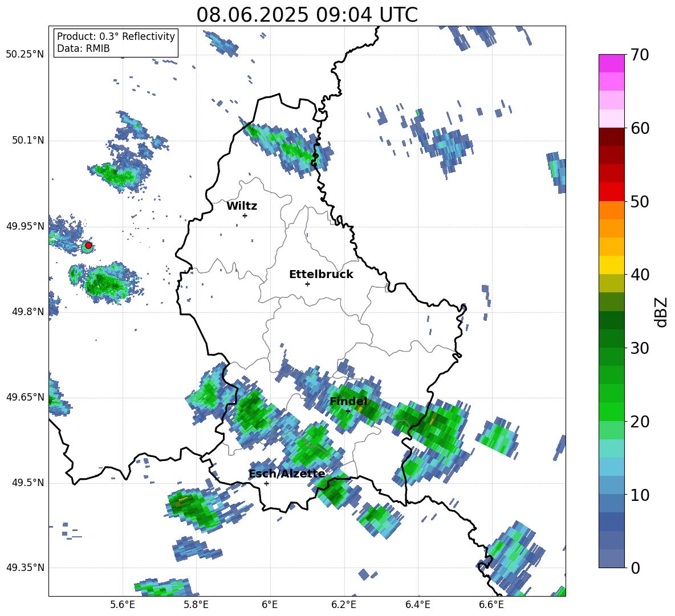Click the cross marker below Ettelbruck
The image size is (675, 616).
coord(307,284)
